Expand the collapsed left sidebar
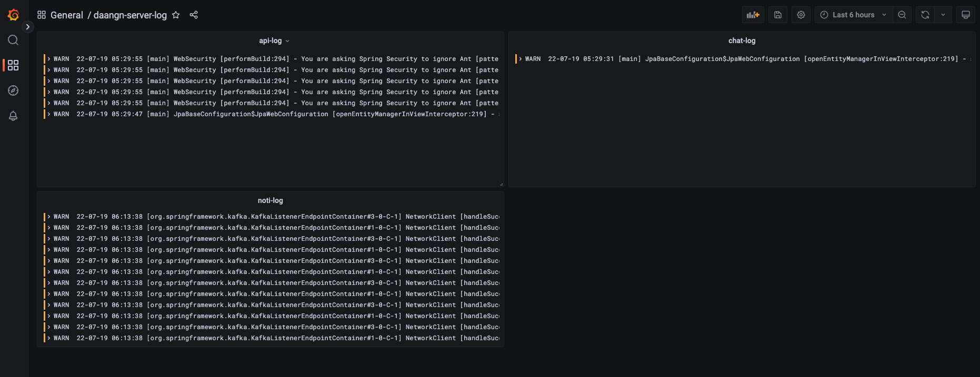The image size is (980, 377). [27, 26]
